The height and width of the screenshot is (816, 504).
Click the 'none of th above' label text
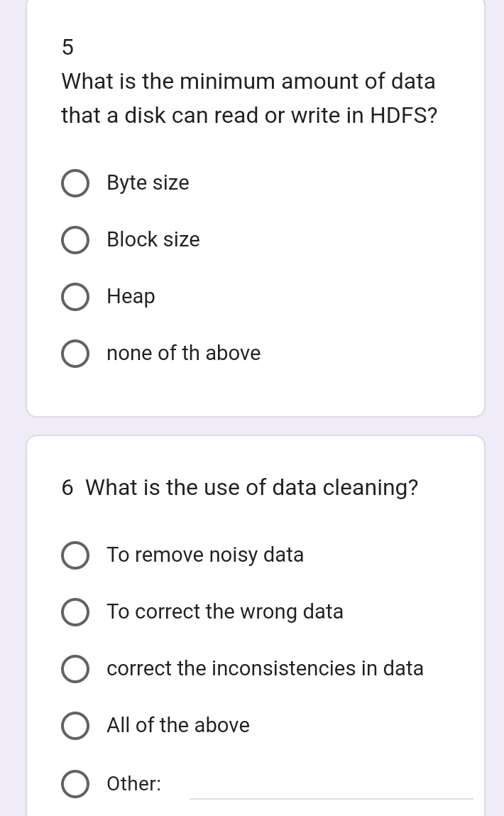point(184,353)
